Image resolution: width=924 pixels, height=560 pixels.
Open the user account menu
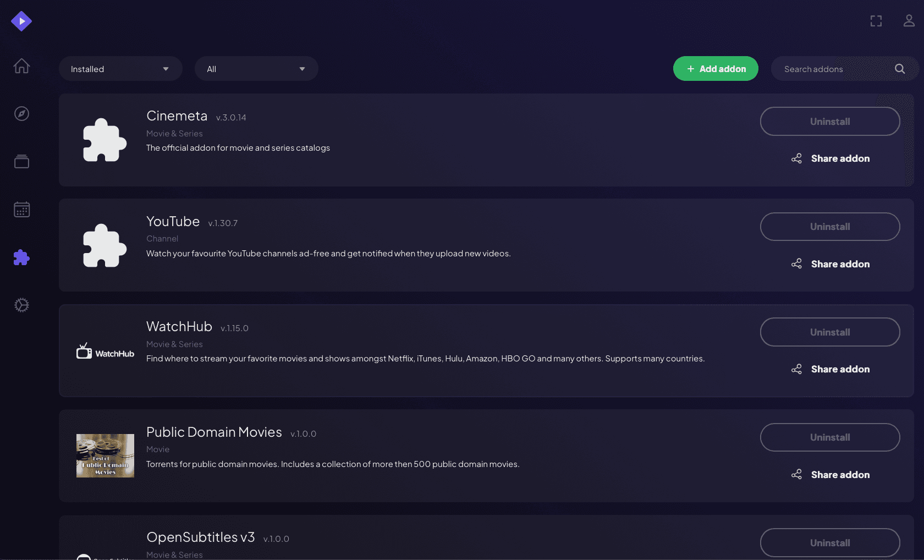908,21
